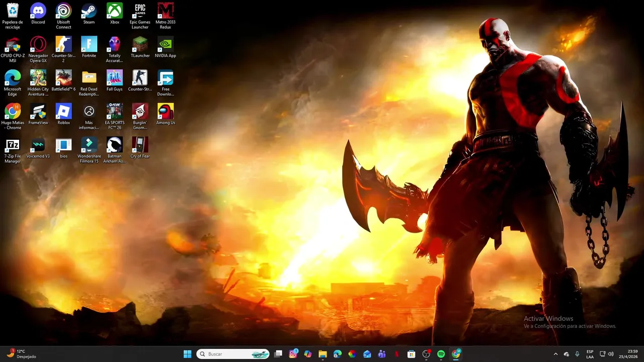The width and height of the screenshot is (644, 362).
Task: Click the OneDrive cloud tray icon
Action: click(567, 354)
